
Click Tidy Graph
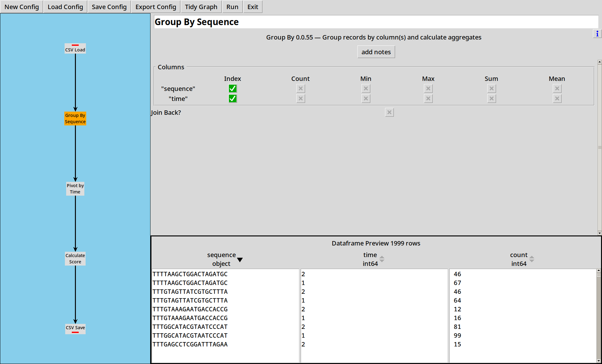click(201, 7)
